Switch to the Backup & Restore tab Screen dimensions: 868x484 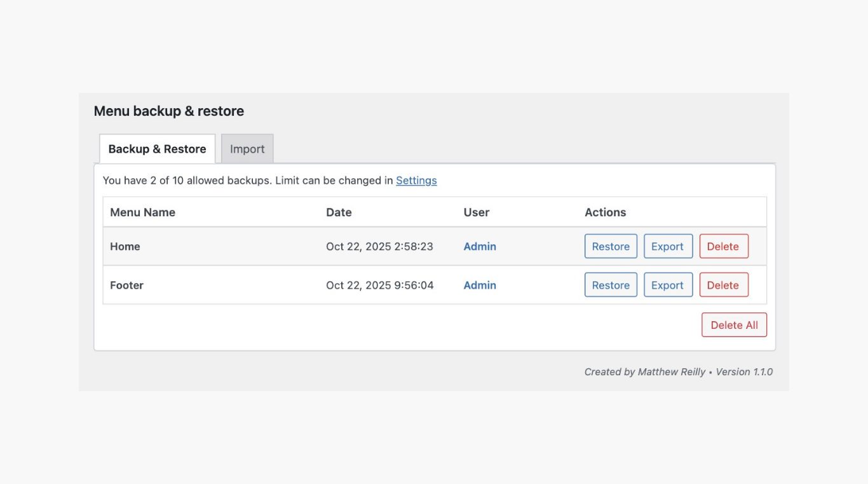(157, 149)
